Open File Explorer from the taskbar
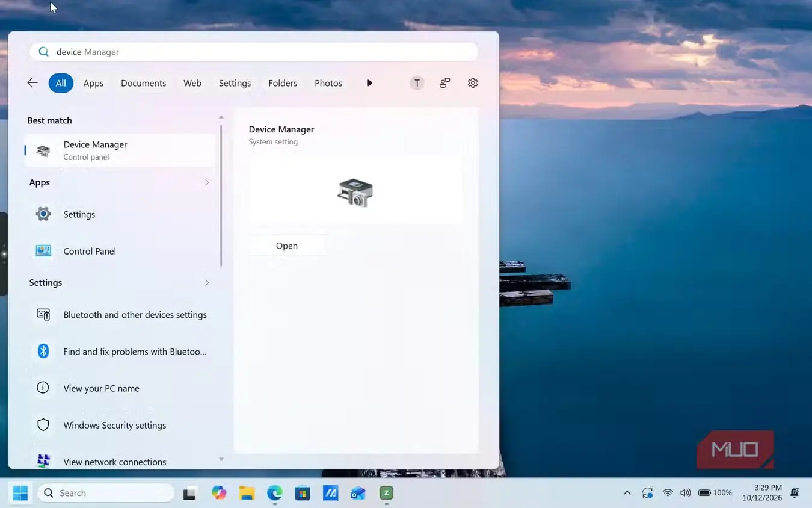The height and width of the screenshot is (508, 812). (247, 493)
